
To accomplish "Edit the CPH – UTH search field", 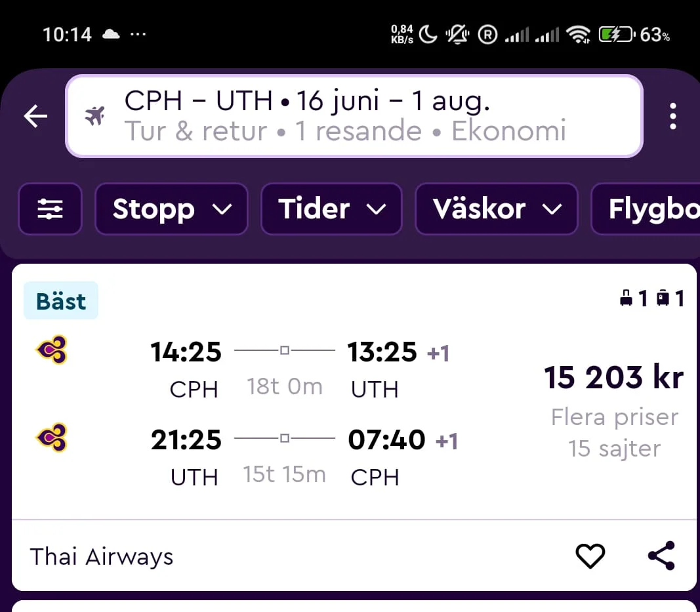I will click(x=354, y=117).
